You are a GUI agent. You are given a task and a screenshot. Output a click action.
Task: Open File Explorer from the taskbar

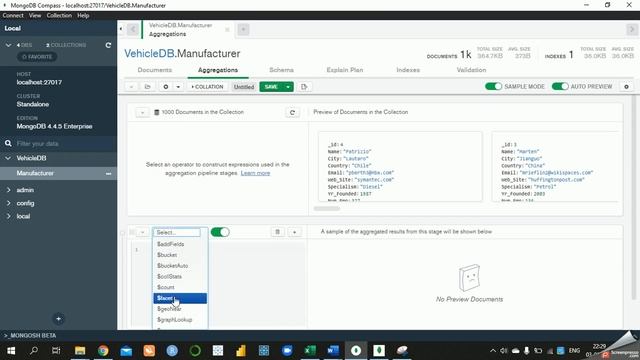point(80,351)
